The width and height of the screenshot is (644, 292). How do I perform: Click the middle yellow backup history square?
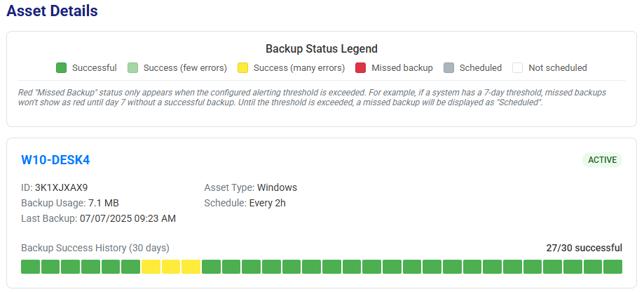(x=171, y=267)
